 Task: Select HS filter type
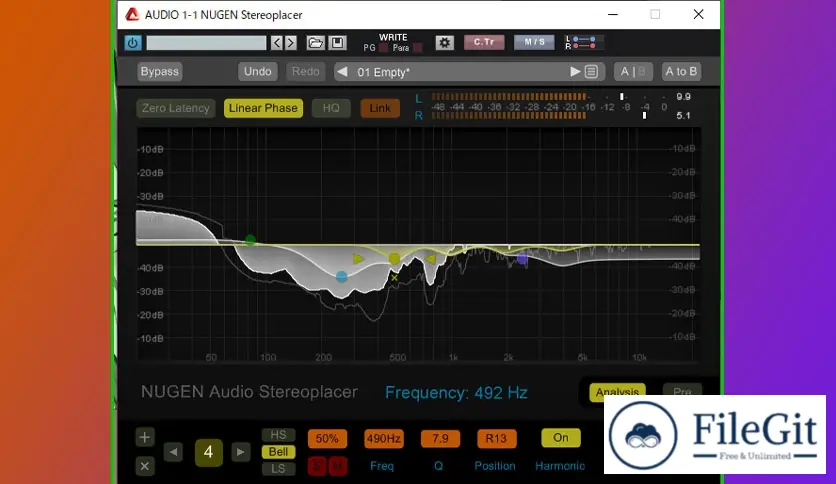point(278,435)
